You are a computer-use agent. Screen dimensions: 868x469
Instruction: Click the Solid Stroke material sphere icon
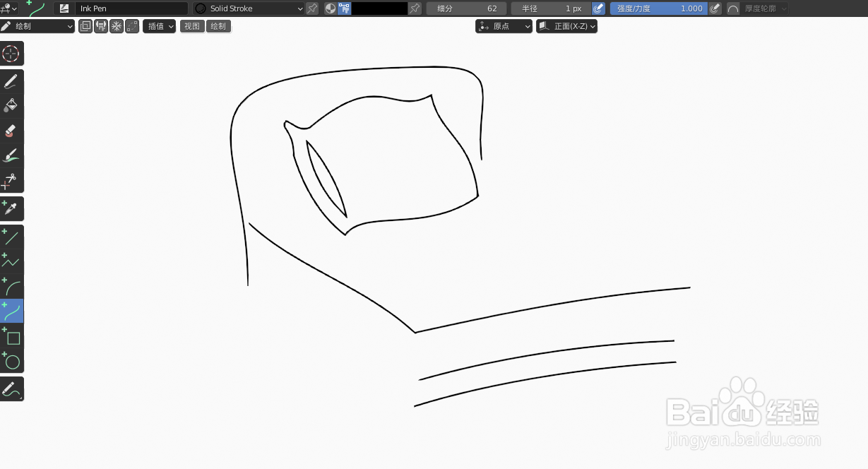[x=200, y=8]
